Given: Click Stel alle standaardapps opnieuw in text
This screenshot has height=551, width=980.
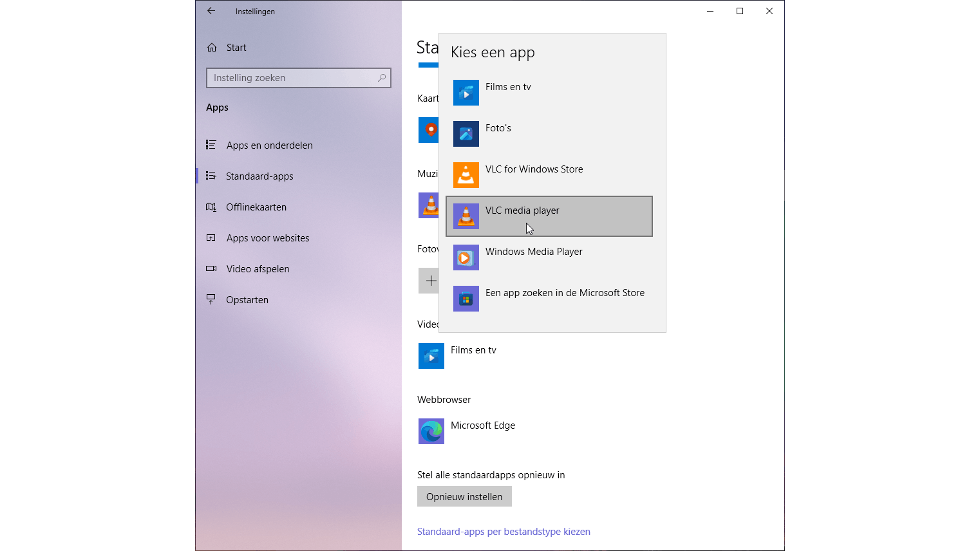Looking at the screenshot, I should click(491, 475).
